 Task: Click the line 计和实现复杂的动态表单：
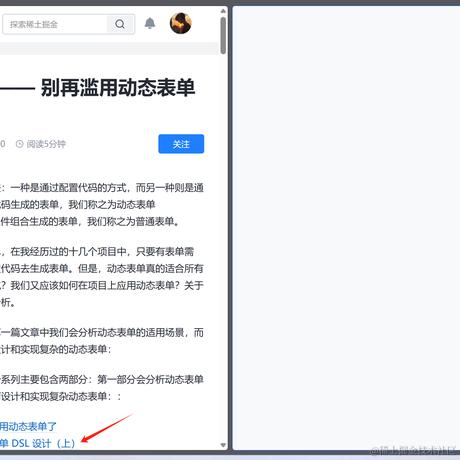tap(56, 349)
